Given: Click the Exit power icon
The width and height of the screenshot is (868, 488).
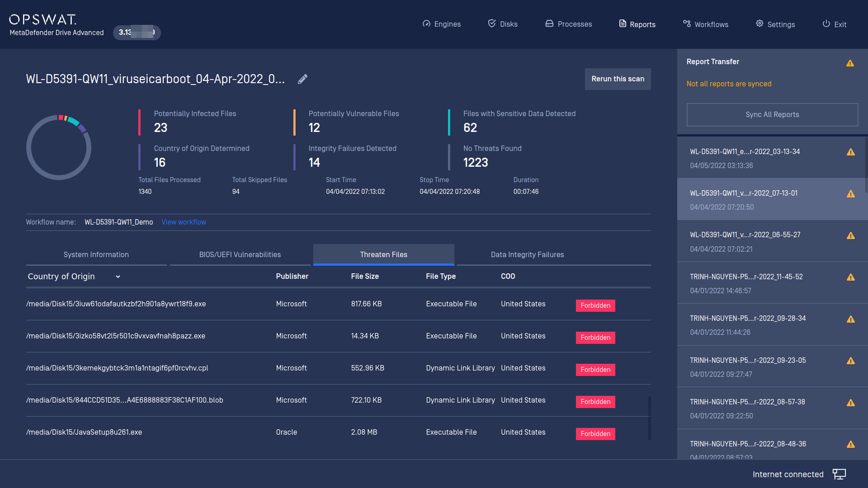Looking at the screenshot, I should [x=826, y=23].
